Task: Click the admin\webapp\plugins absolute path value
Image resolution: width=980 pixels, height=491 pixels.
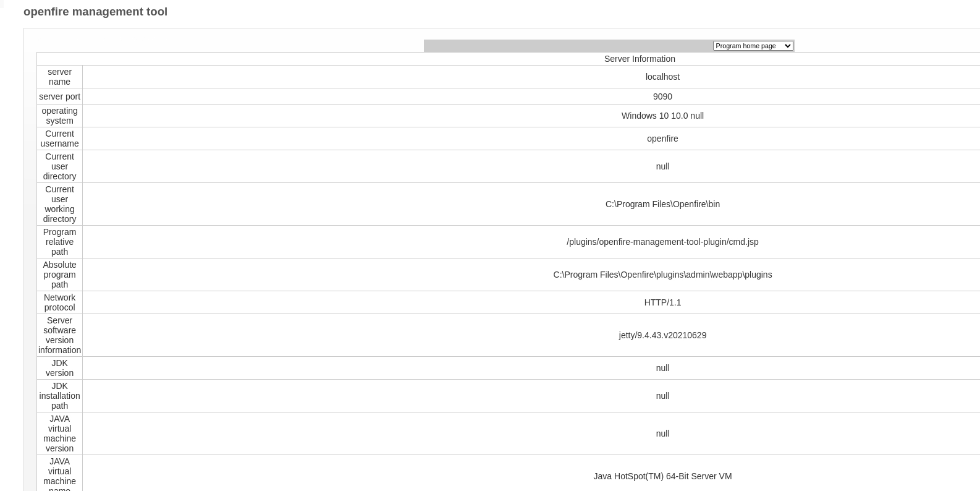Action: click(662, 275)
